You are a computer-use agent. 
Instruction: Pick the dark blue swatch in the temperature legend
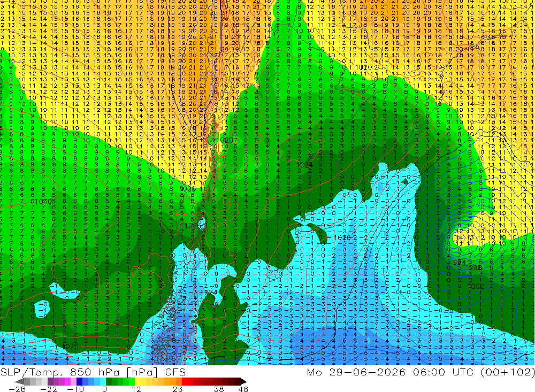(79, 381)
